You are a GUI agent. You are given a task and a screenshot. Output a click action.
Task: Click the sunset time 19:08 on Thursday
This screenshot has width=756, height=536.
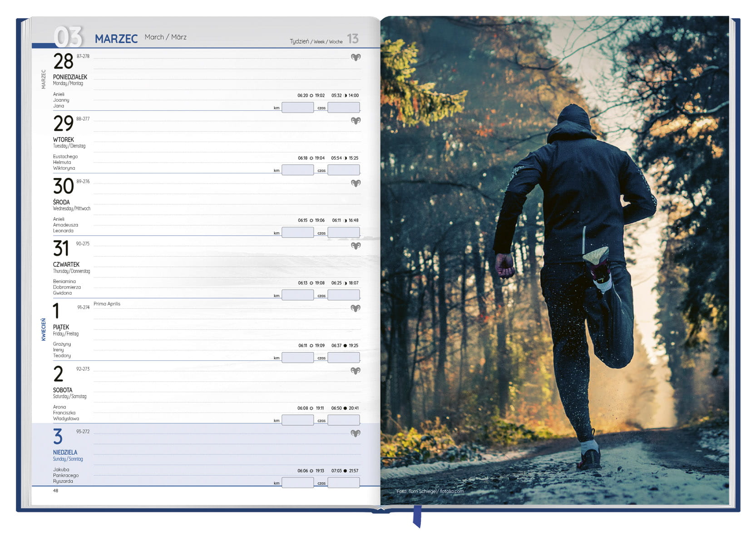[320, 283]
